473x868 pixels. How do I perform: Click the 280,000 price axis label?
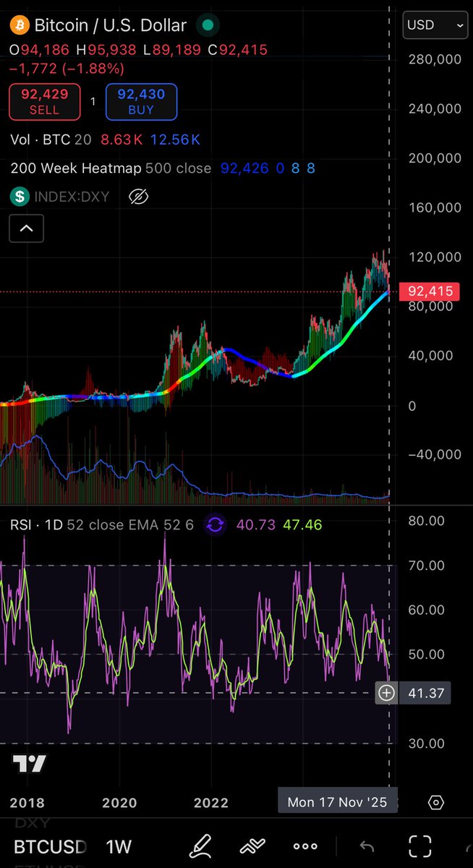pyautogui.click(x=435, y=59)
